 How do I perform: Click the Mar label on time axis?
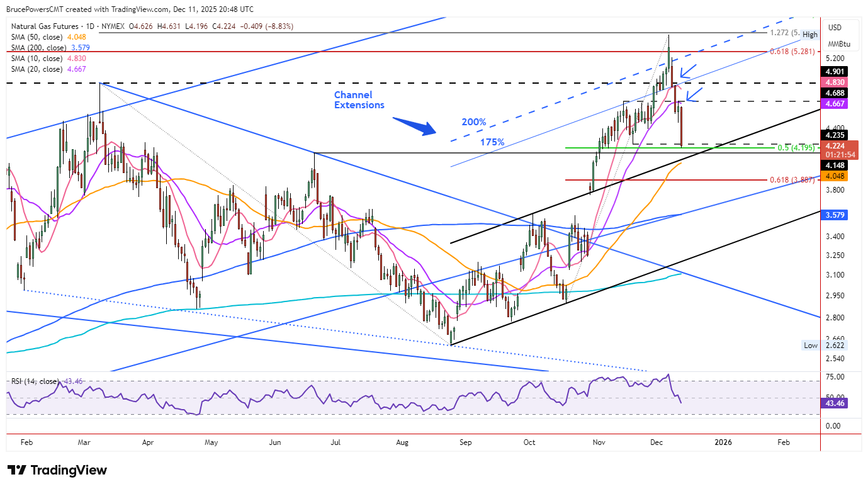pos(84,442)
